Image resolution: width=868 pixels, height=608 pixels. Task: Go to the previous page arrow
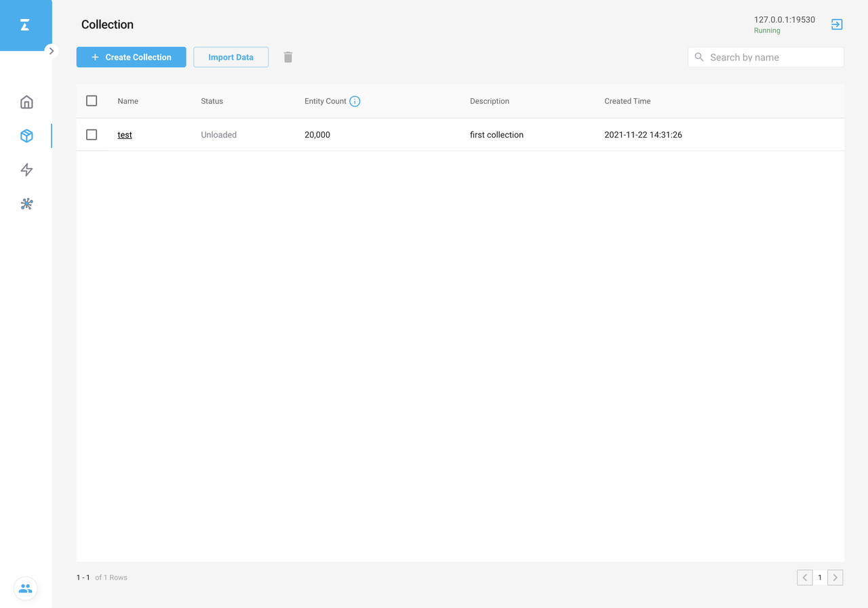(805, 577)
